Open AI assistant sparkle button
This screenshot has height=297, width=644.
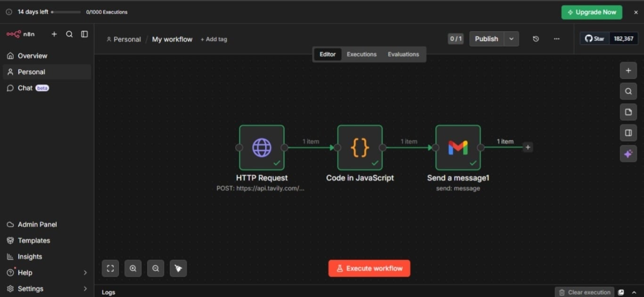pyautogui.click(x=628, y=154)
